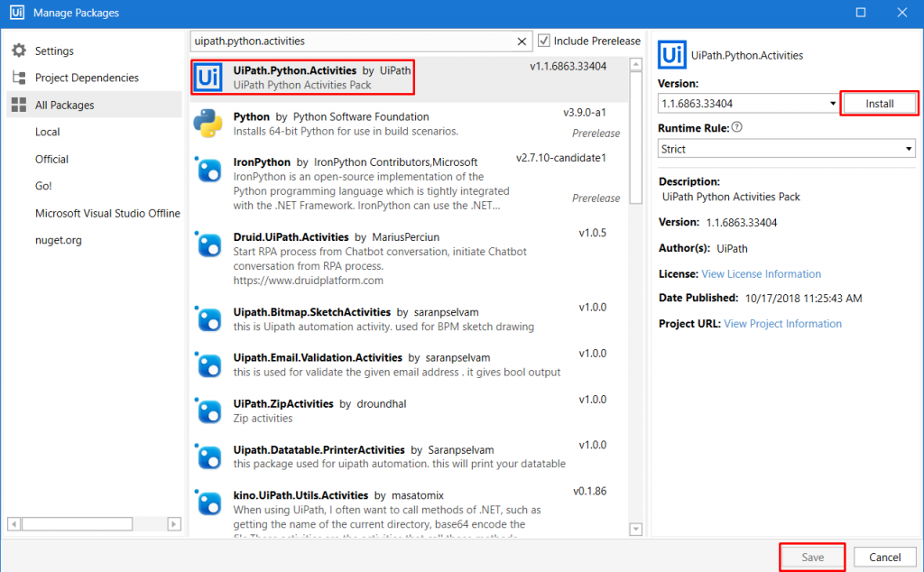
Task: Click the package list scroll down arrow
Action: coord(636,529)
